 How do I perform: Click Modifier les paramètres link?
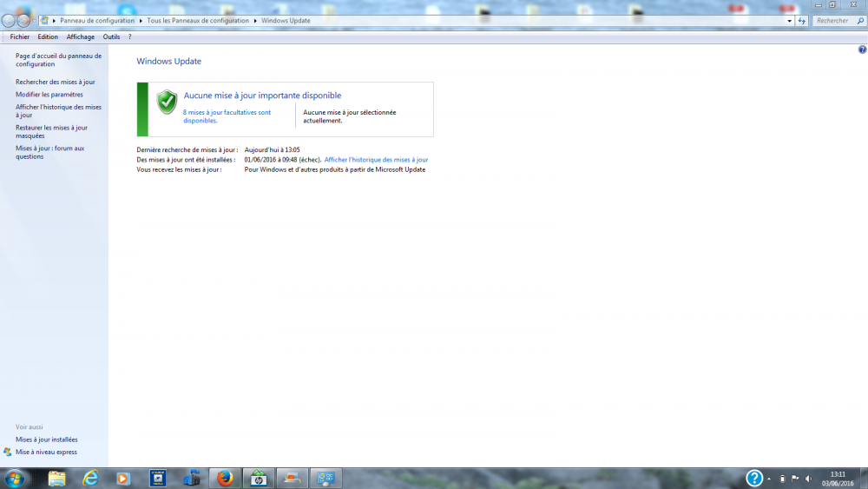point(49,94)
